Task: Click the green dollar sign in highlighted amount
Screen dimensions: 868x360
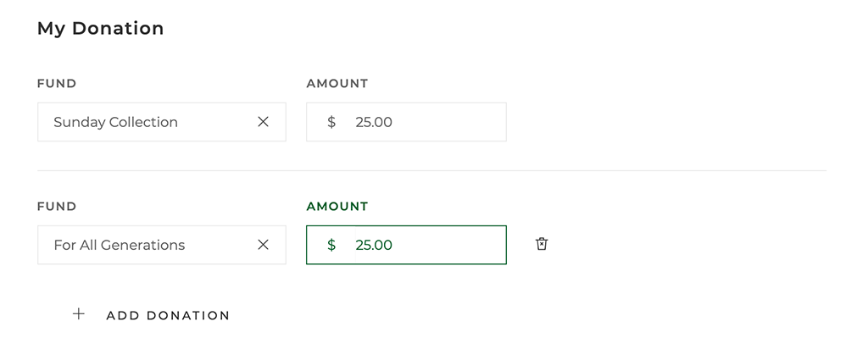Action: pos(331,245)
